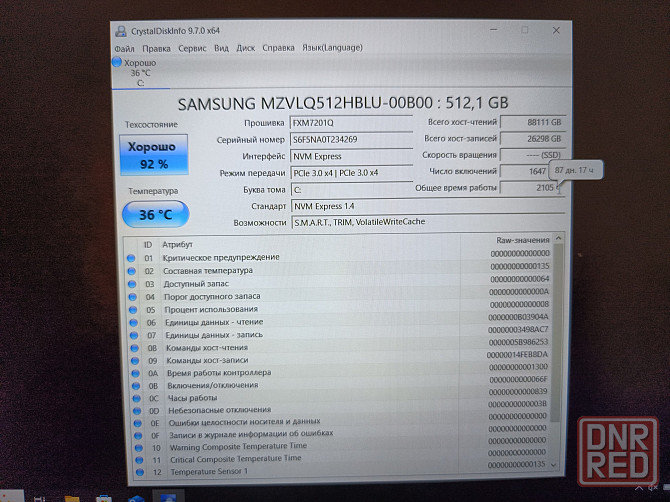Click the ID column header
The width and height of the screenshot is (670, 502).
(x=148, y=245)
